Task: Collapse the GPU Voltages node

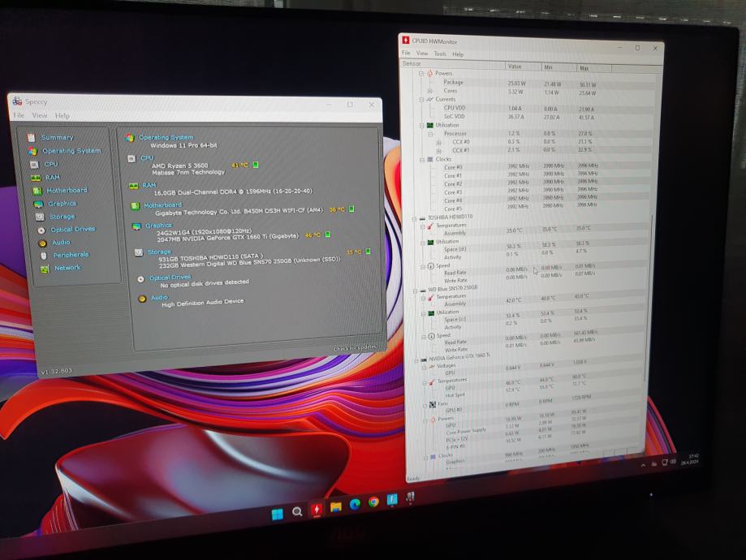Action: click(425, 367)
